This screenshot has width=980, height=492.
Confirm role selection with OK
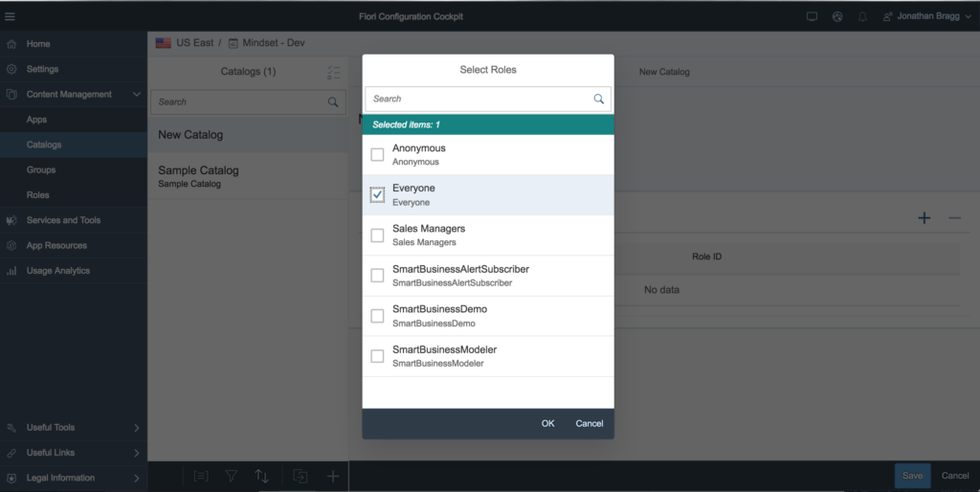pos(548,424)
